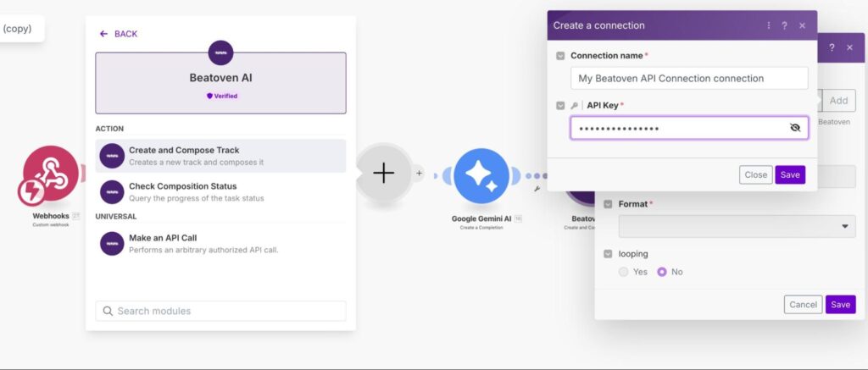Click the magnifier icon in Search modules

click(x=108, y=311)
